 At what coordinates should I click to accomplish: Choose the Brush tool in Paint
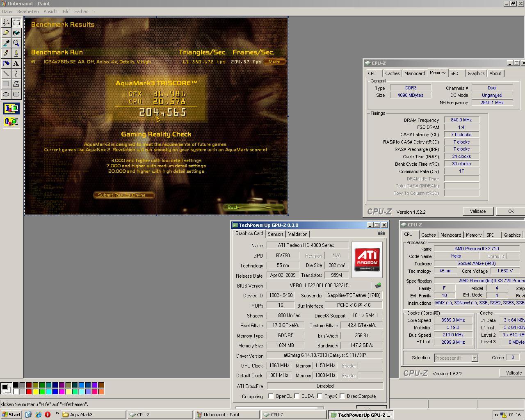16,53
